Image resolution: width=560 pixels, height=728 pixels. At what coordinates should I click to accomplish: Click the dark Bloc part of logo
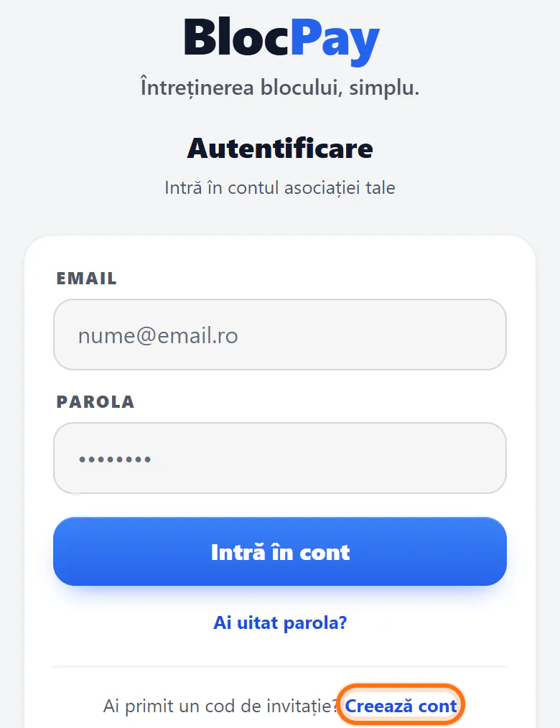point(237,37)
